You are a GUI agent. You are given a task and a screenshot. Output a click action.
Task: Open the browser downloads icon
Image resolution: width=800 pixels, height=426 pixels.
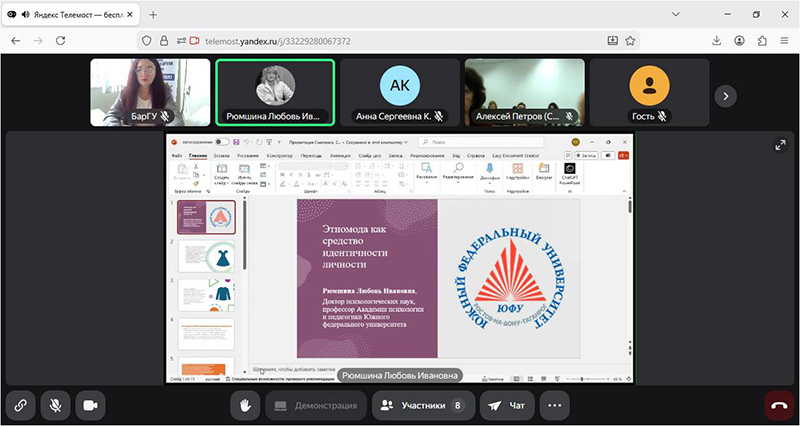point(717,40)
